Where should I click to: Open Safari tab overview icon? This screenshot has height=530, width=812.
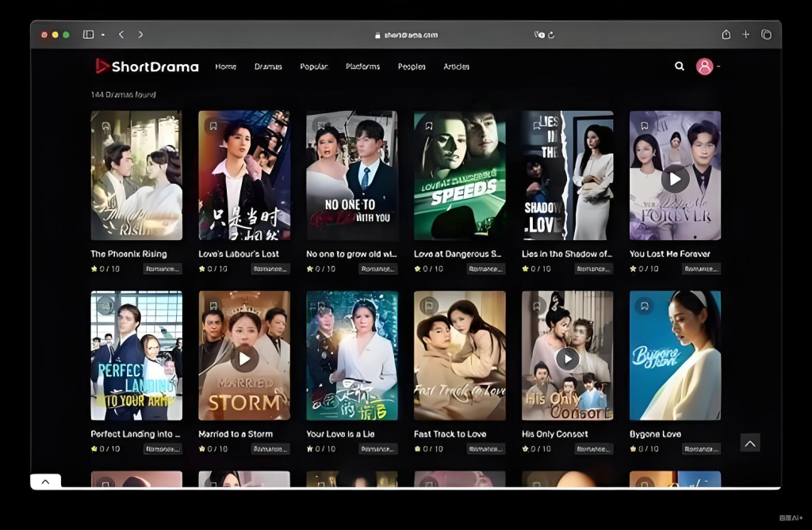coord(766,35)
